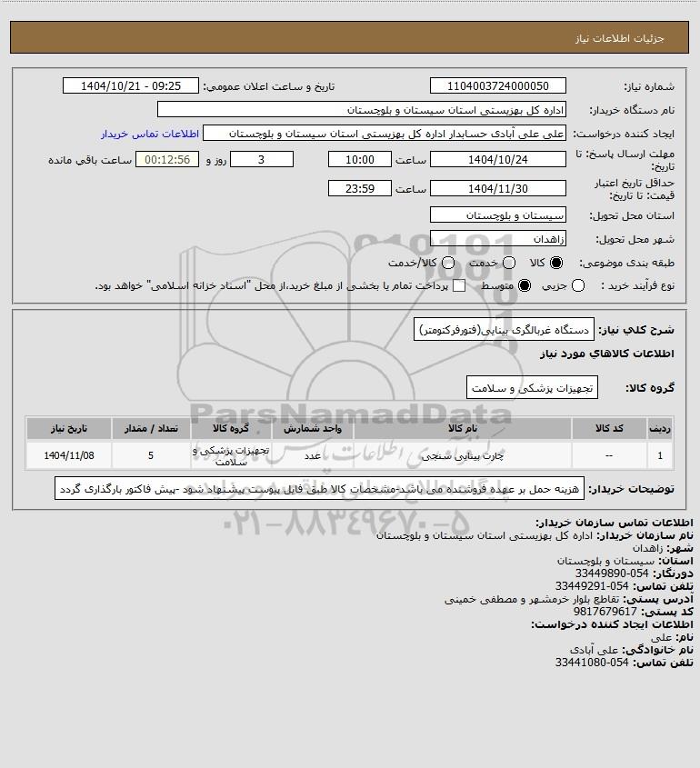Click the family name علی آبادی in the creator details
Viewport: 700px width, 768px height.
coord(594,650)
